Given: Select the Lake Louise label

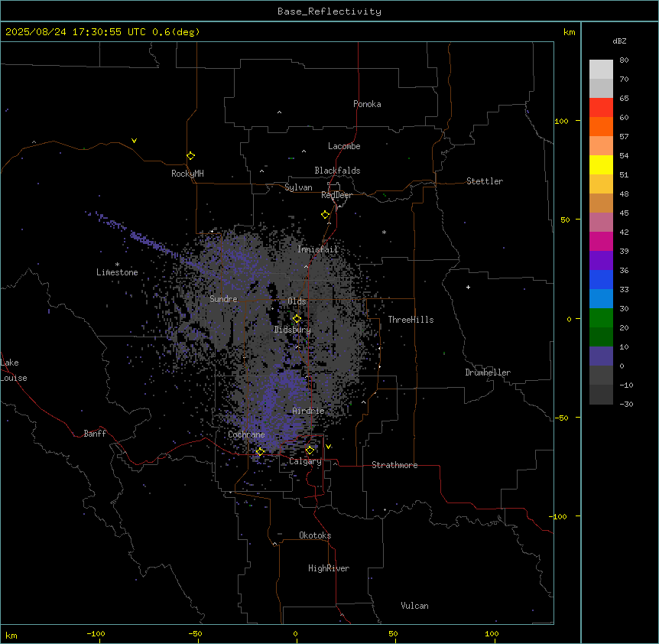Looking at the screenshot, I should click(x=14, y=370).
